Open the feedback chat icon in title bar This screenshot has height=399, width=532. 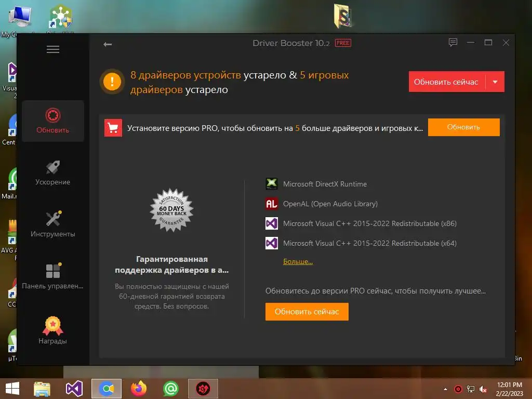coord(453,43)
